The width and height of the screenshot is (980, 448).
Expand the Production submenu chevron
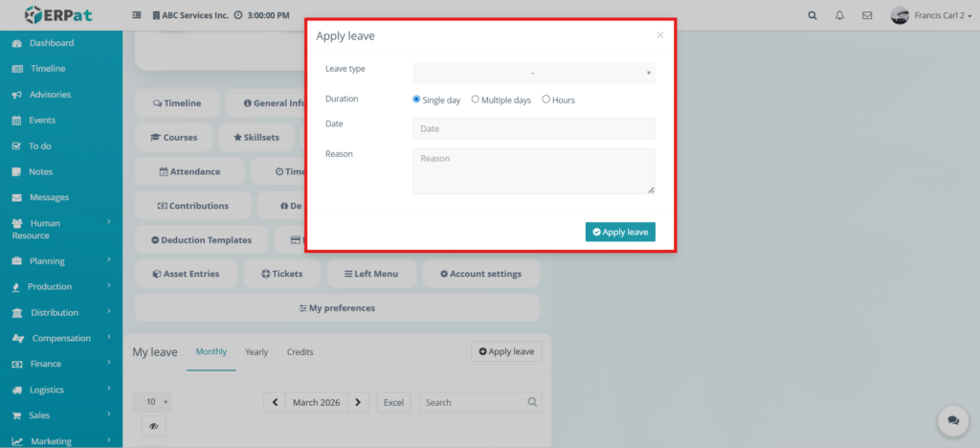[x=109, y=285]
